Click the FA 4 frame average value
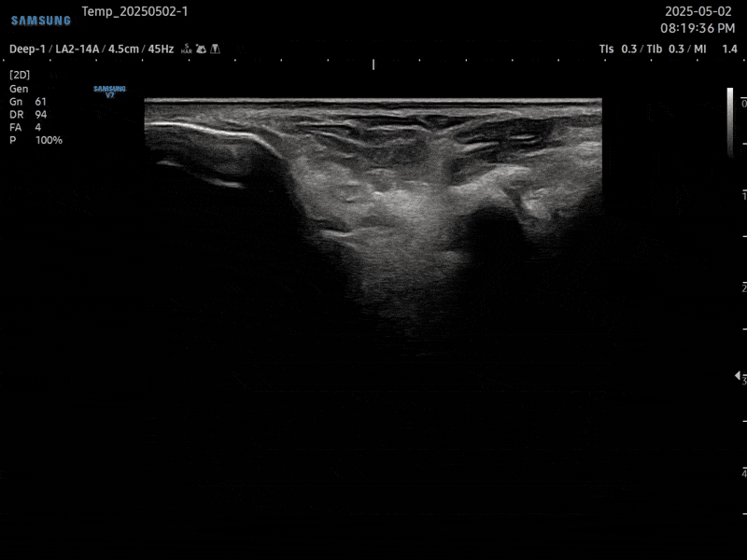Image resolution: width=747 pixels, height=560 pixels. coord(25,127)
